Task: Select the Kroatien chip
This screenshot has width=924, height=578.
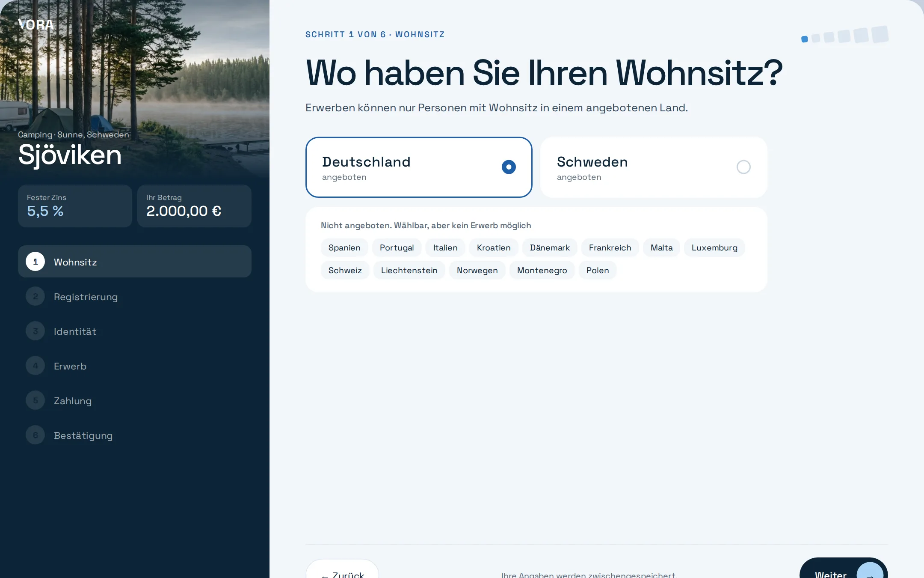Action: pos(494,247)
